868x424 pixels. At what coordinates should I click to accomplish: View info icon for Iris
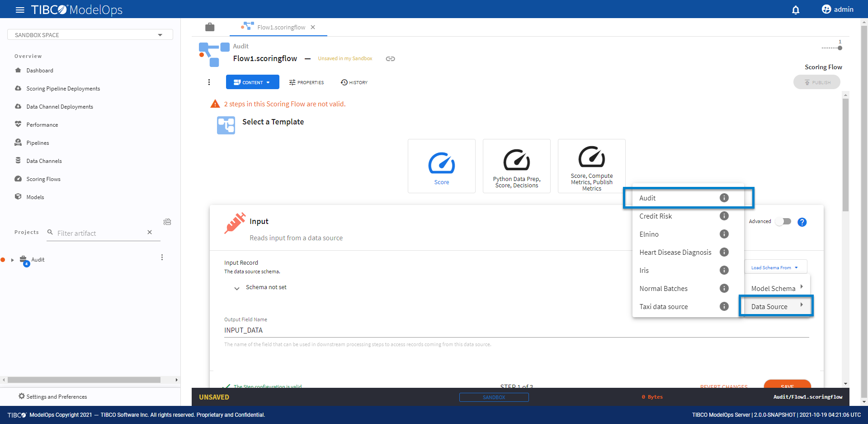pyautogui.click(x=724, y=270)
